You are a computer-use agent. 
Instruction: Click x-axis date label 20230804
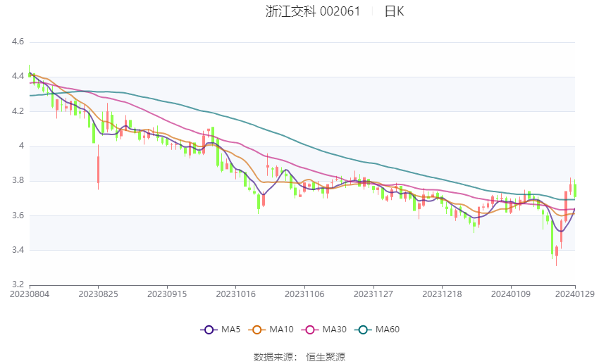click(x=30, y=294)
